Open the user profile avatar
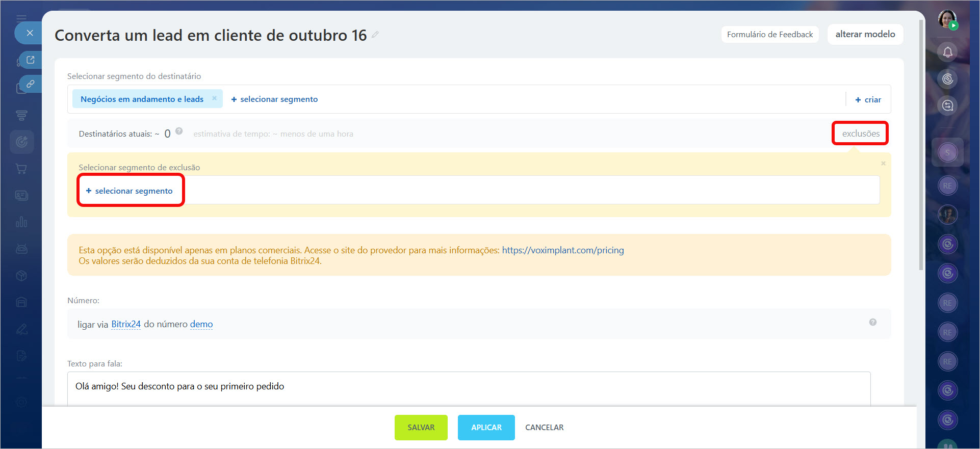Viewport: 980px width, 449px height. 947,19
